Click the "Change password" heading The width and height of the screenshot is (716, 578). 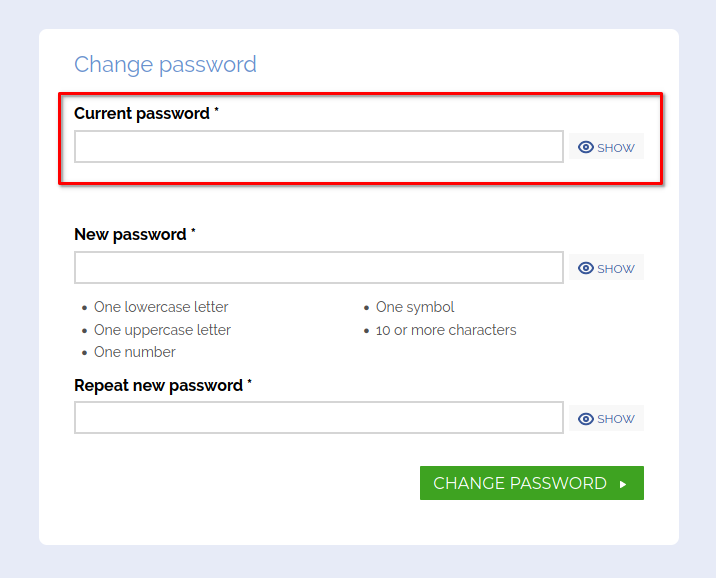coord(165,65)
